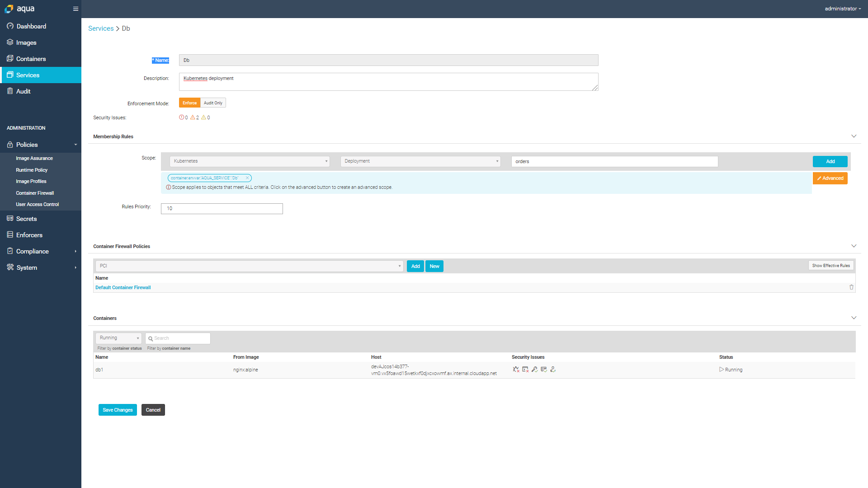This screenshot has width=868, height=488.
Task: Collapse the Policies submenu arrow
Action: click(75, 145)
